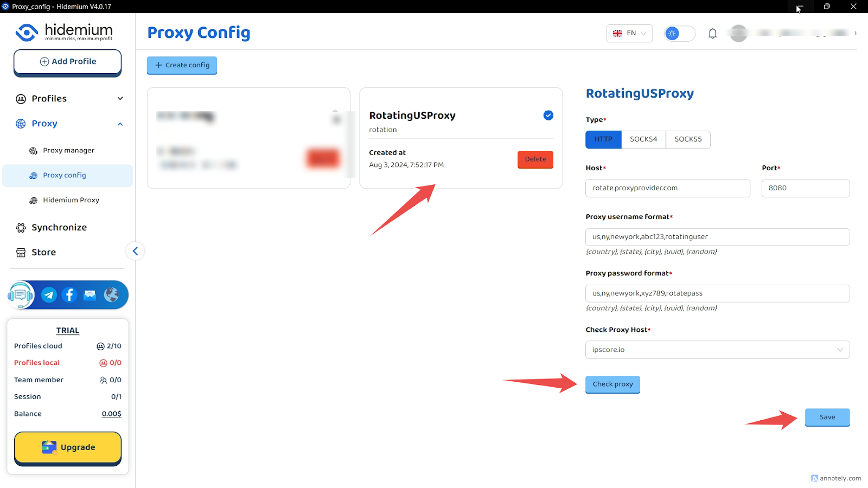Select SOCKS4 proxy type
Viewport: 868px width, 488px height.
(x=643, y=139)
